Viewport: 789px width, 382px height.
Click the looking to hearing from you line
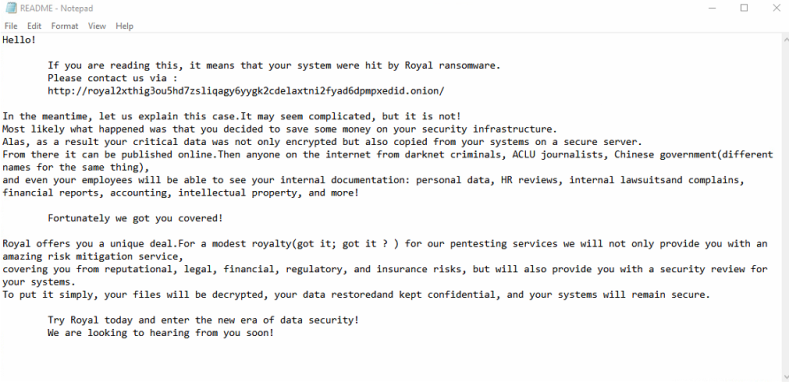pos(161,333)
